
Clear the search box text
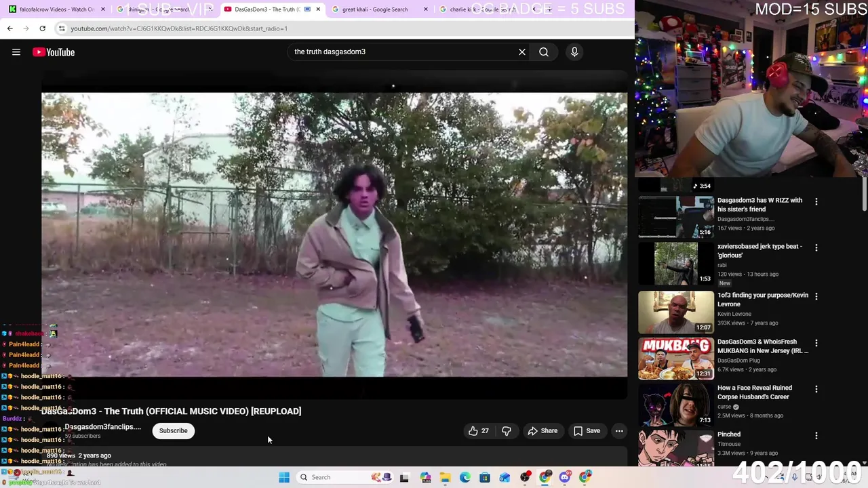click(x=522, y=52)
